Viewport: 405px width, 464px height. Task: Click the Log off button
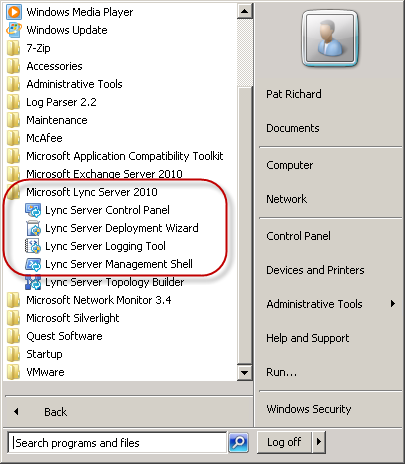coord(284,442)
